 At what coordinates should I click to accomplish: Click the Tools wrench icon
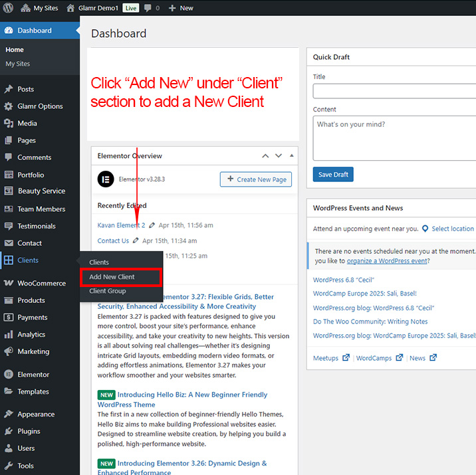click(9, 465)
